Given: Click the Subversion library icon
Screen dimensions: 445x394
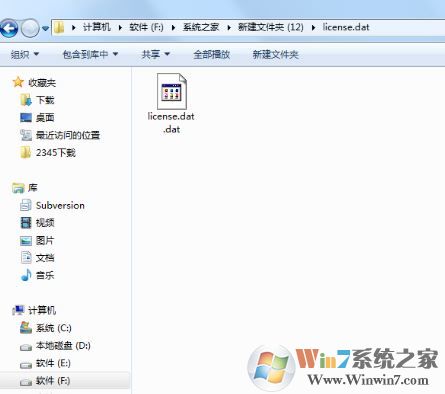Looking at the screenshot, I should pyautogui.click(x=26, y=205).
